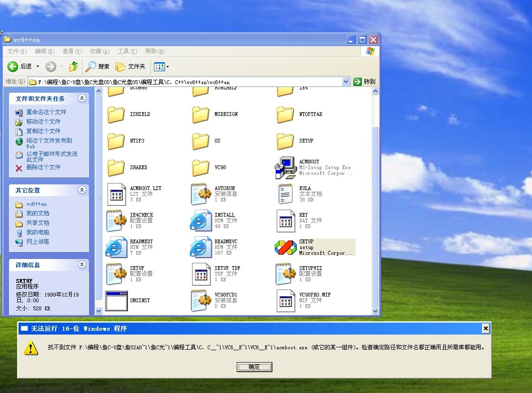This screenshot has width=532, height=393.
Task: Open the 工具(T) menu
Action: click(x=127, y=51)
